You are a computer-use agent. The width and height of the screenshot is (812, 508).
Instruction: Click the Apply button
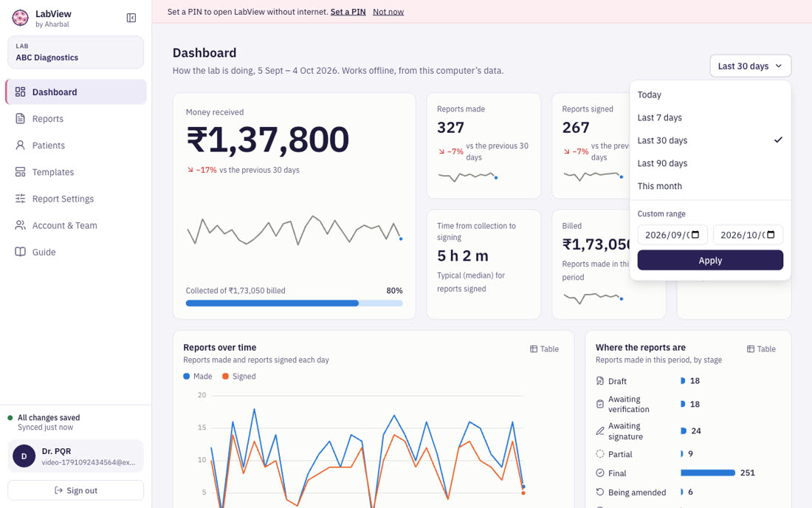point(710,261)
